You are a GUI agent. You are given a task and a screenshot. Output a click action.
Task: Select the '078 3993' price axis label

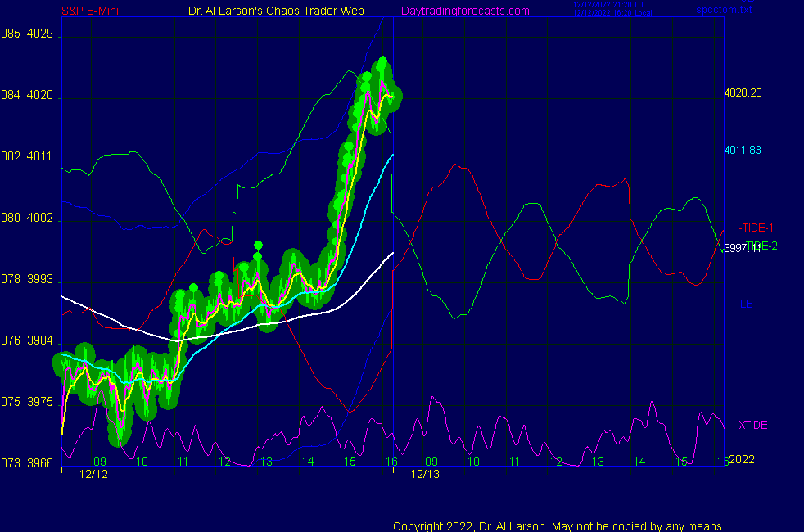tap(27, 279)
